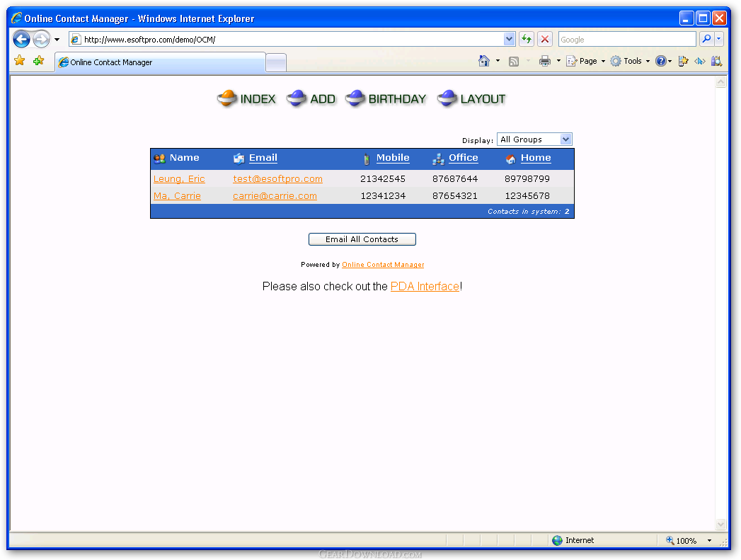Click the Office column network icon
The width and height of the screenshot is (741, 560).
(439, 159)
